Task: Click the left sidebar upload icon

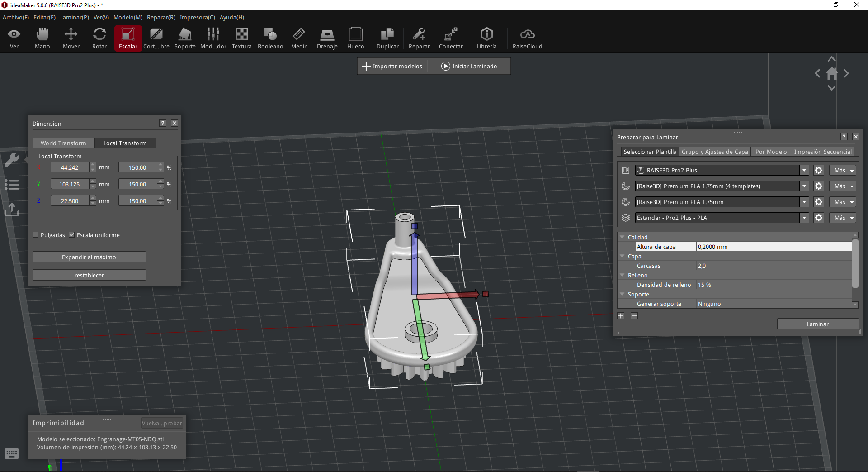Action: tap(12, 210)
